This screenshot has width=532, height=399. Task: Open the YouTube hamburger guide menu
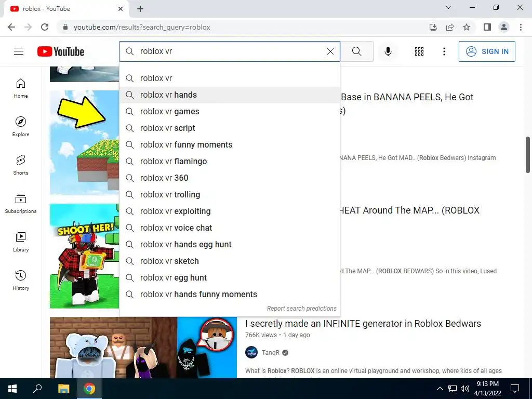tap(19, 51)
